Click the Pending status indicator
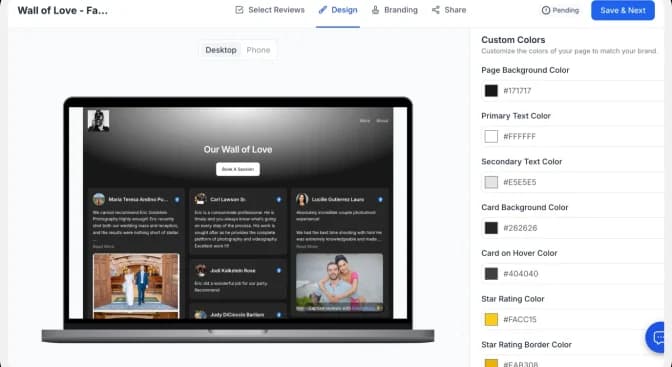672x367 pixels. (560, 10)
